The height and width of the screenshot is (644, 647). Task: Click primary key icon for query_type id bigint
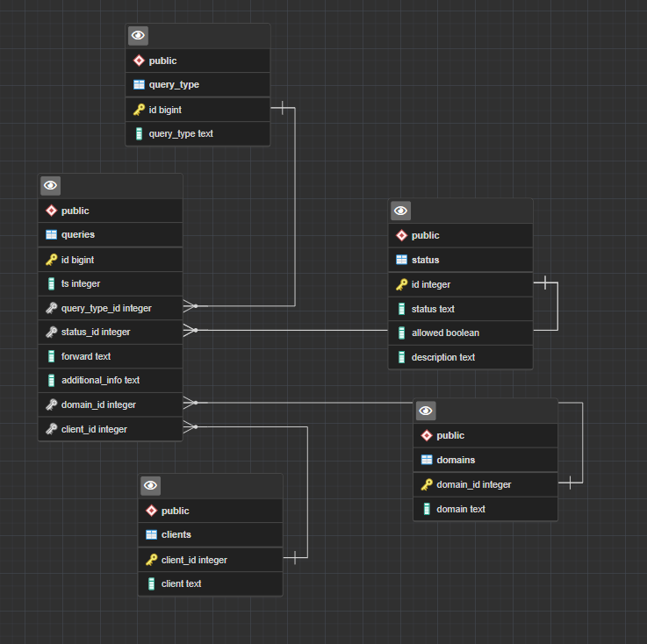click(x=139, y=110)
